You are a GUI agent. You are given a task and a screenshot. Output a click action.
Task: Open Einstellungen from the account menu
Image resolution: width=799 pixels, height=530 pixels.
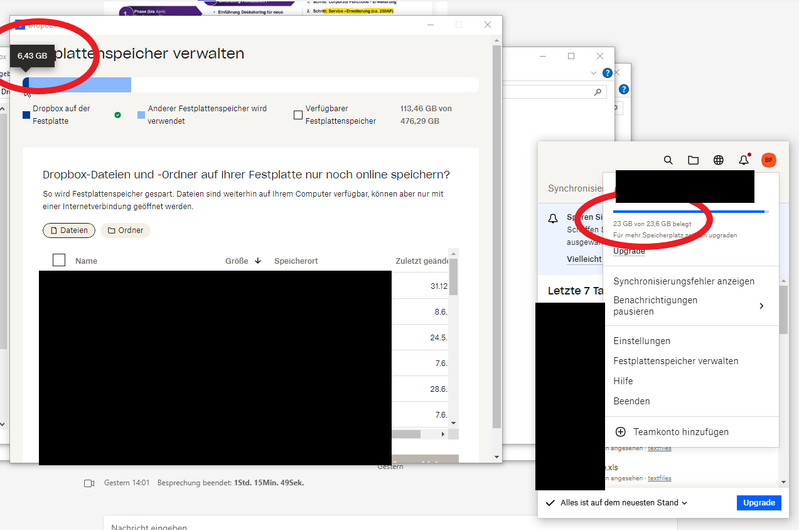click(642, 341)
